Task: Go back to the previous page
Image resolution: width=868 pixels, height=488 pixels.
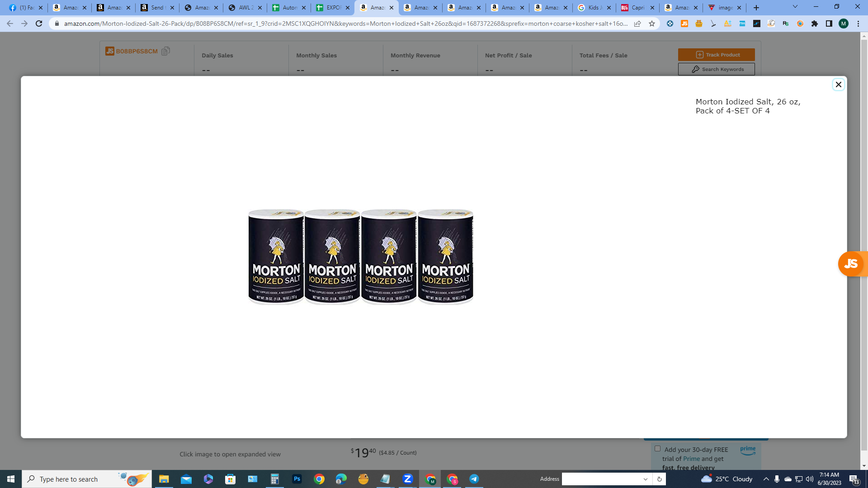Action: pyautogui.click(x=10, y=23)
